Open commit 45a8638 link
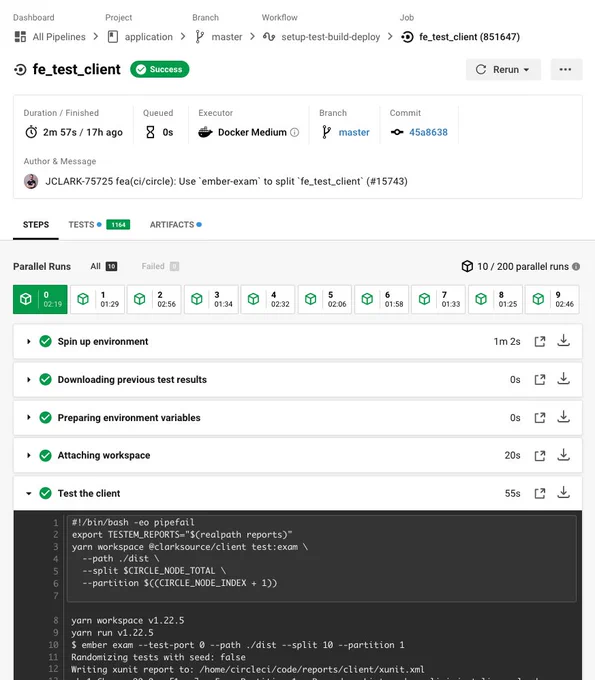Image resolution: width=595 pixels, height=680 pixels. coord(428,132)
